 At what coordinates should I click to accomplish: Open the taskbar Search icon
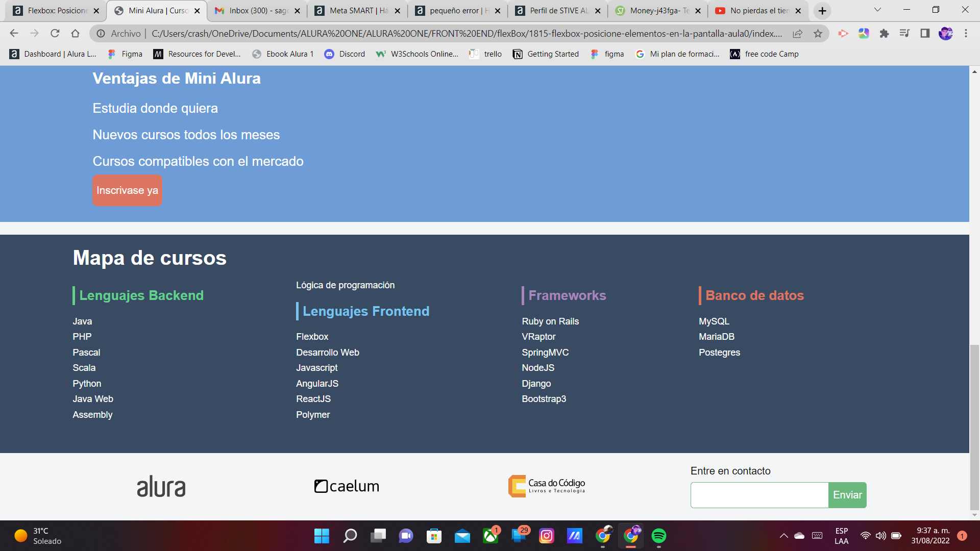click(350, 536)
